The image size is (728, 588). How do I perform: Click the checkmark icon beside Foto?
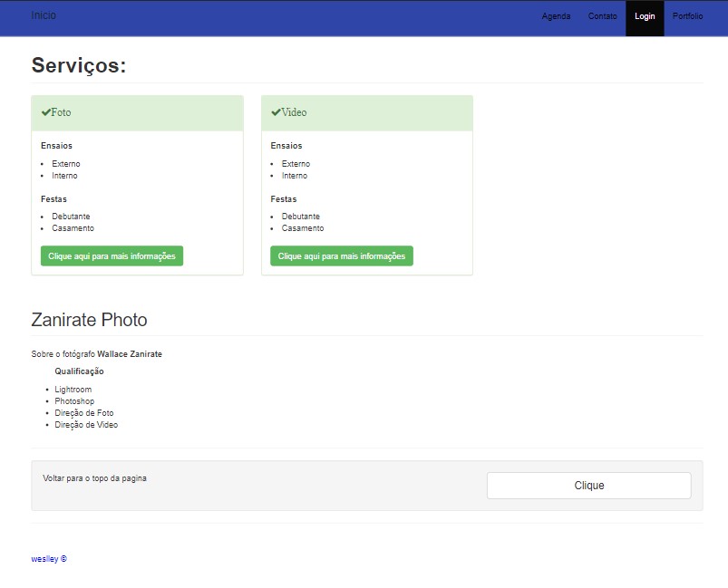click(45, 112)
